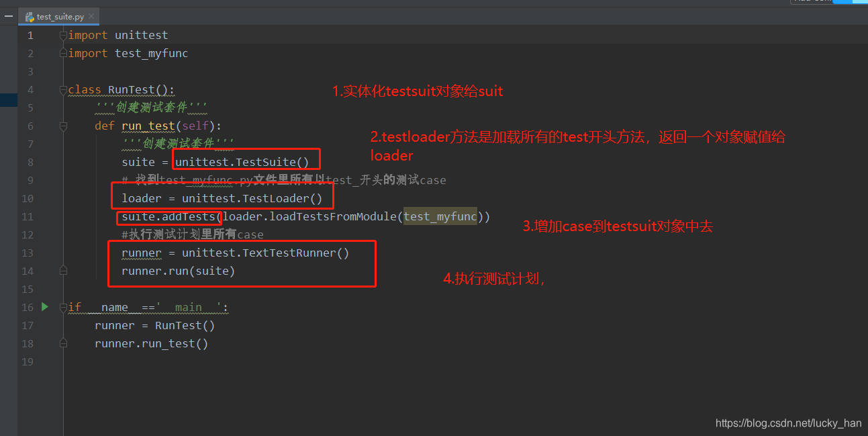The height and width of the screenshot is (436, 868).
Task: Close the test_suite.py editor tab
Action: click(91, 17)
